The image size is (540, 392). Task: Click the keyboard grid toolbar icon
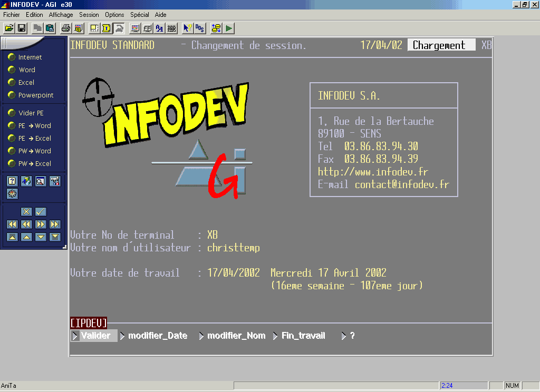(171, 28)
